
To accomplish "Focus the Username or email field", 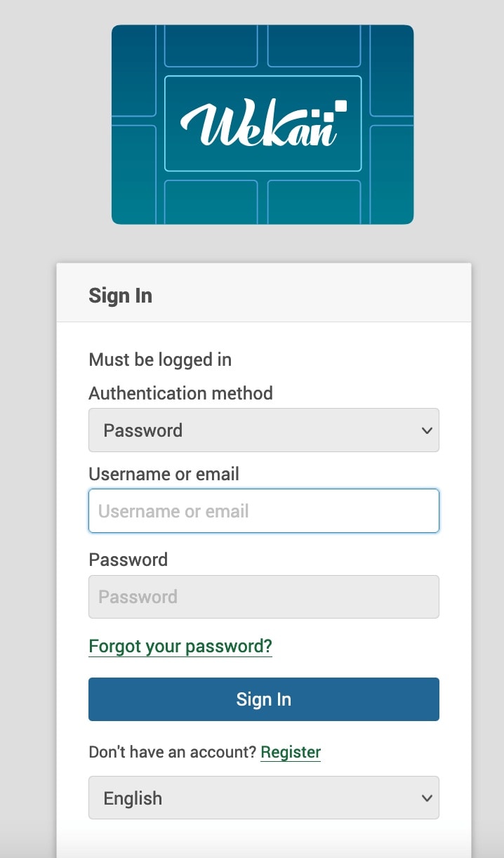I will coord(264,511).
